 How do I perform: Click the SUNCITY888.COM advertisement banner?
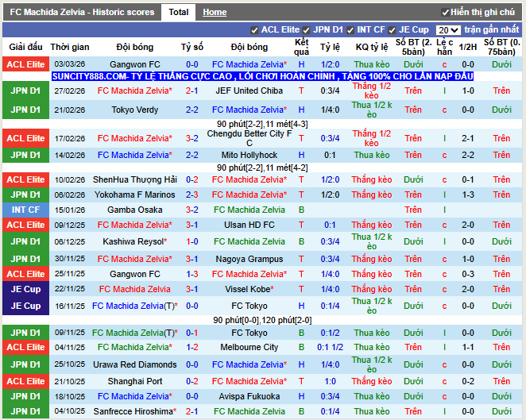coord(262,76)
